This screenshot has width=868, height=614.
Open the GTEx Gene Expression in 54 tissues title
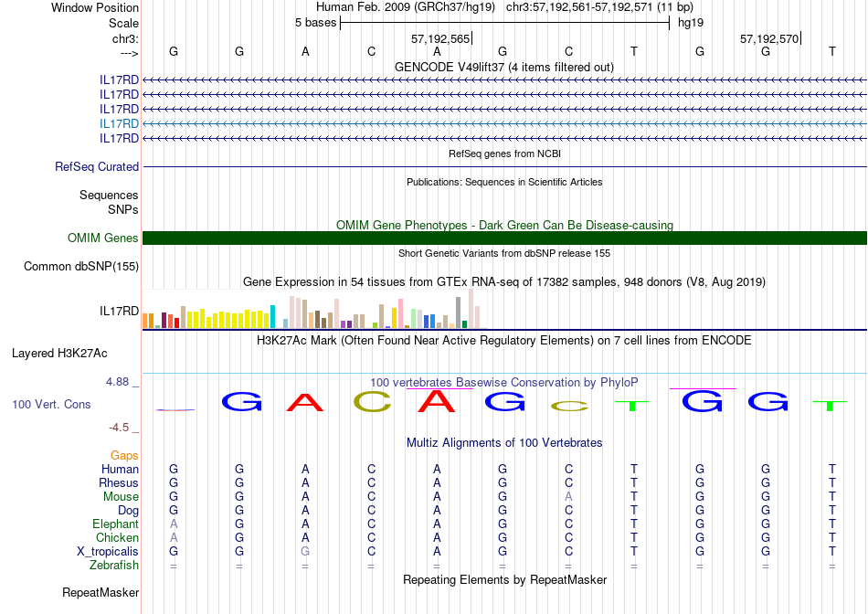click(504, 281)
